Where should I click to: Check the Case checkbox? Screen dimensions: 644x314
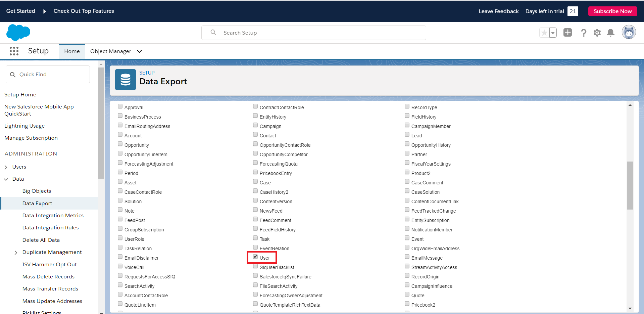coord(255,182)
